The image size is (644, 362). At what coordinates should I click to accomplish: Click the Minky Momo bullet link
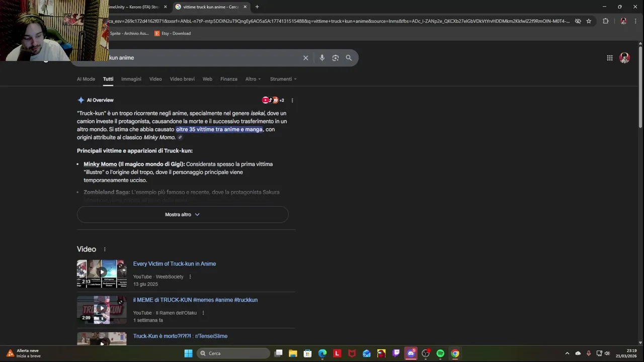point(100,164)
